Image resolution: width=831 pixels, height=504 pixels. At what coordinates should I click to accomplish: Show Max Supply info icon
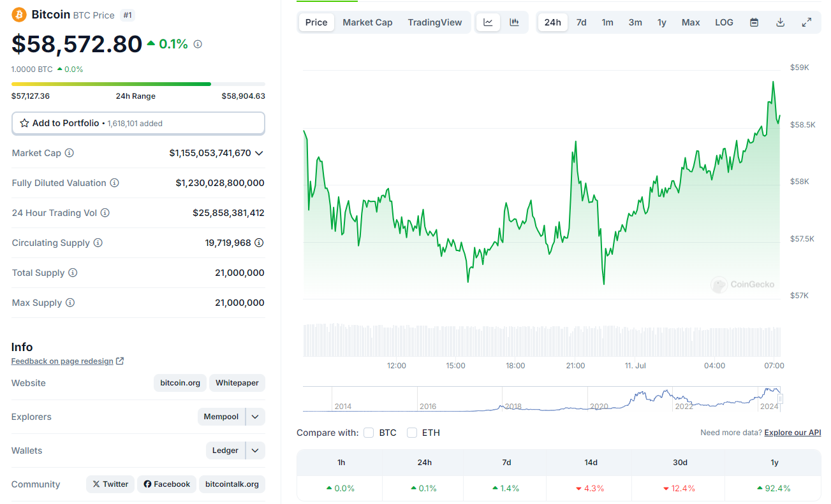70,303
